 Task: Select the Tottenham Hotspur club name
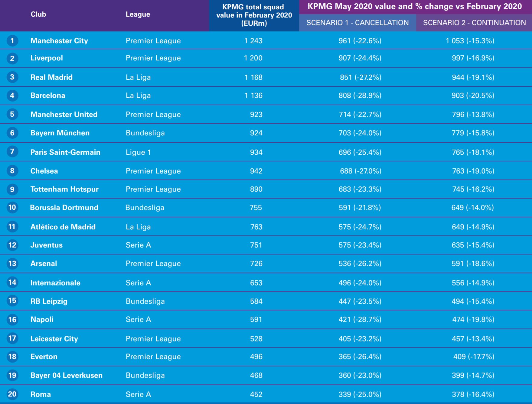(64, 189)
